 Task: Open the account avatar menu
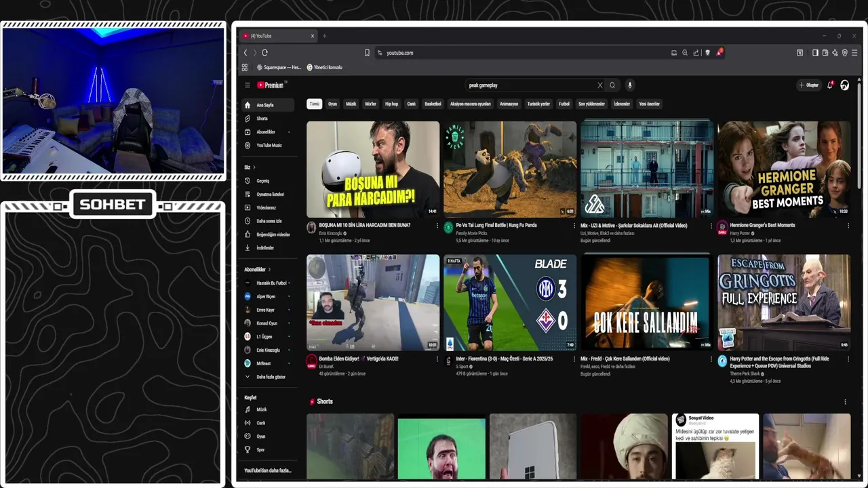844,85
